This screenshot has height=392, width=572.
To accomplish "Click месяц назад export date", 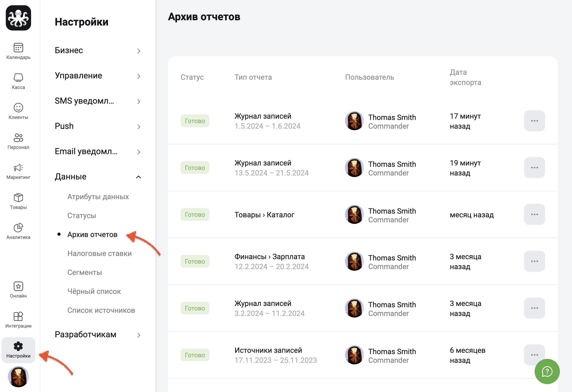I will (472, 215).
